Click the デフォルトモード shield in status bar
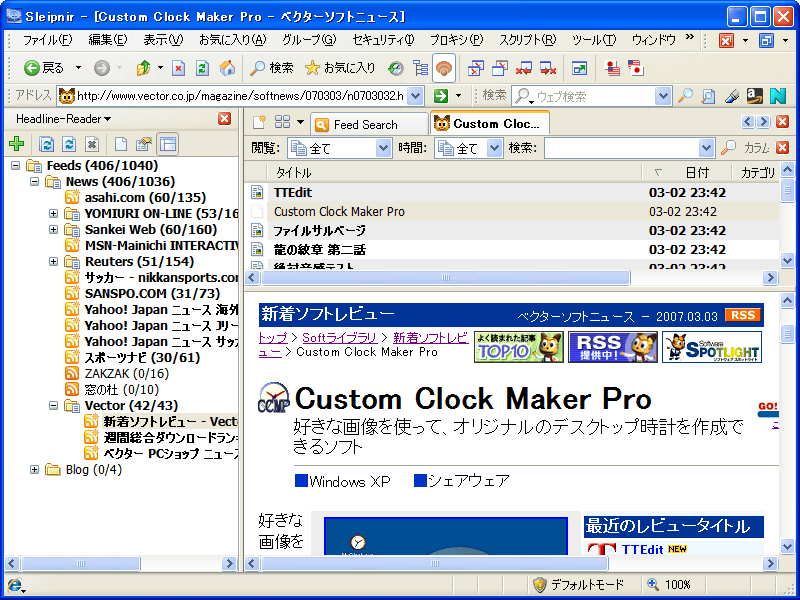800x600 pixels. [578, 584]
